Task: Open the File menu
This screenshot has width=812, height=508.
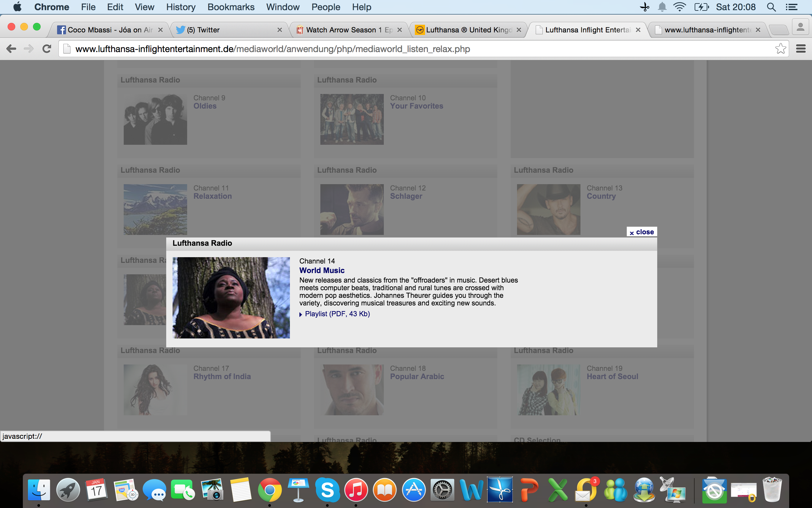Action: coord(88,7)
